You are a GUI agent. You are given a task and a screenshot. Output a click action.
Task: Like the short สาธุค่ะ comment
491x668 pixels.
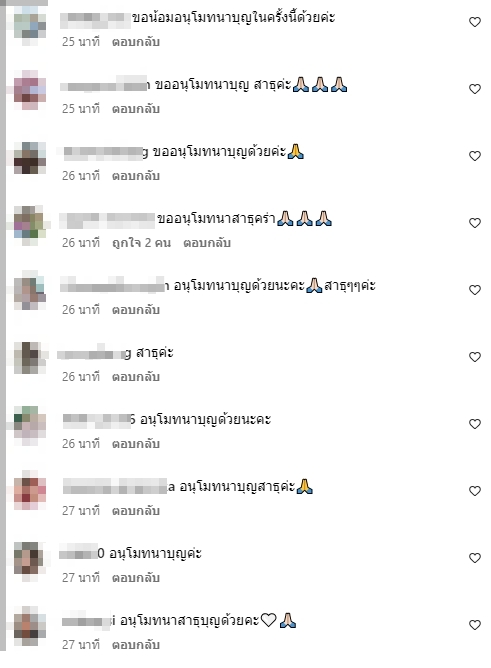[474, 357]
